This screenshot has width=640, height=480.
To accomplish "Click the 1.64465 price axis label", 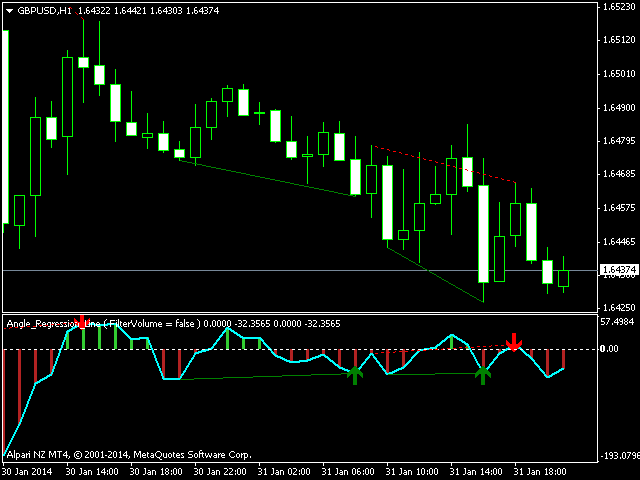I will [619, 242].
